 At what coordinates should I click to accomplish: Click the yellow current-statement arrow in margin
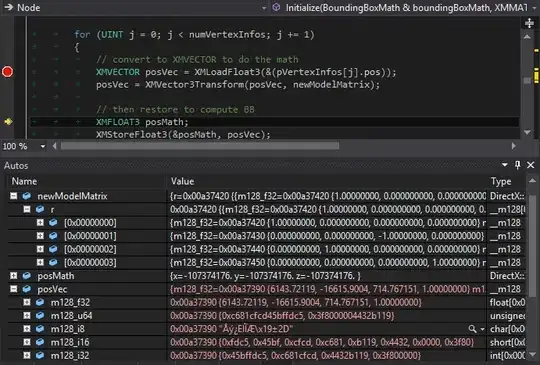click(x=8, y=121)
